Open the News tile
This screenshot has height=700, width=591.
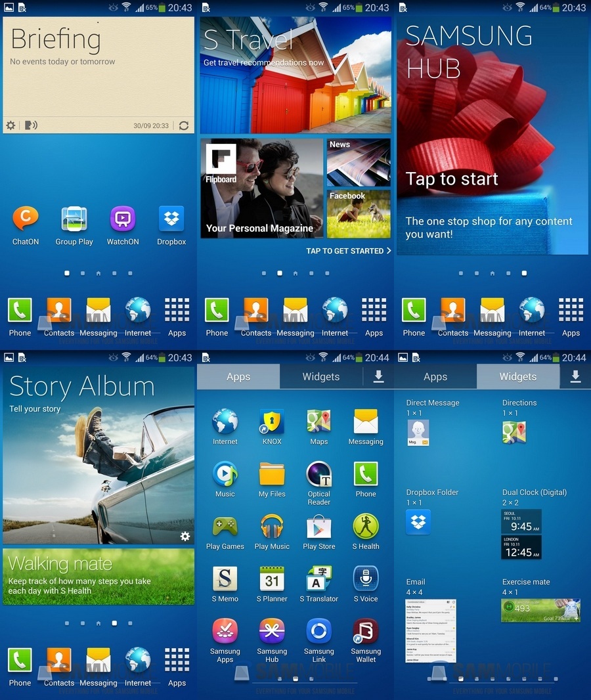click(359, 162)
